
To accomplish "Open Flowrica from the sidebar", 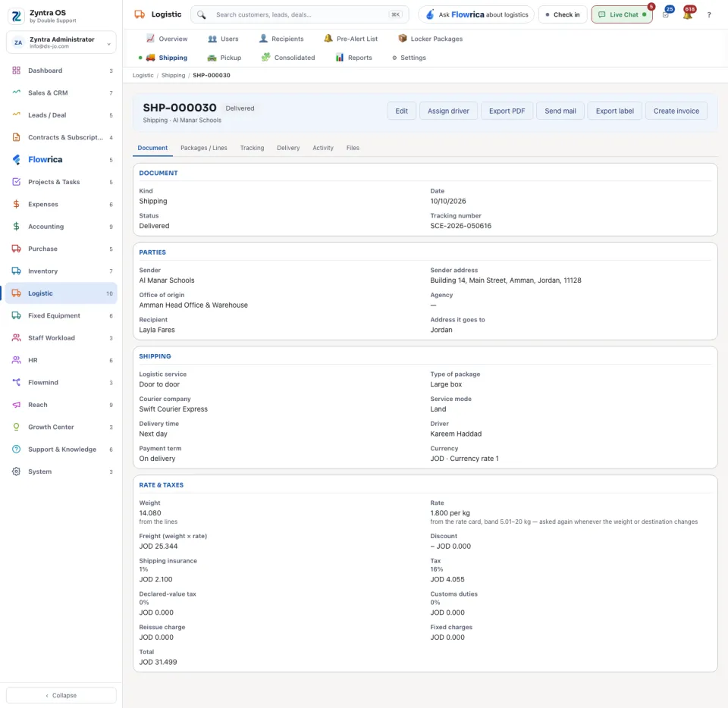I will (x=61, y=160).
